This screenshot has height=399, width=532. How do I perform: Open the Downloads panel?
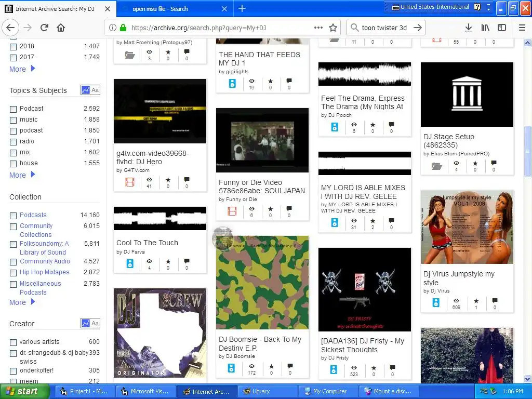pyautogui.click(x=468, y=28)
